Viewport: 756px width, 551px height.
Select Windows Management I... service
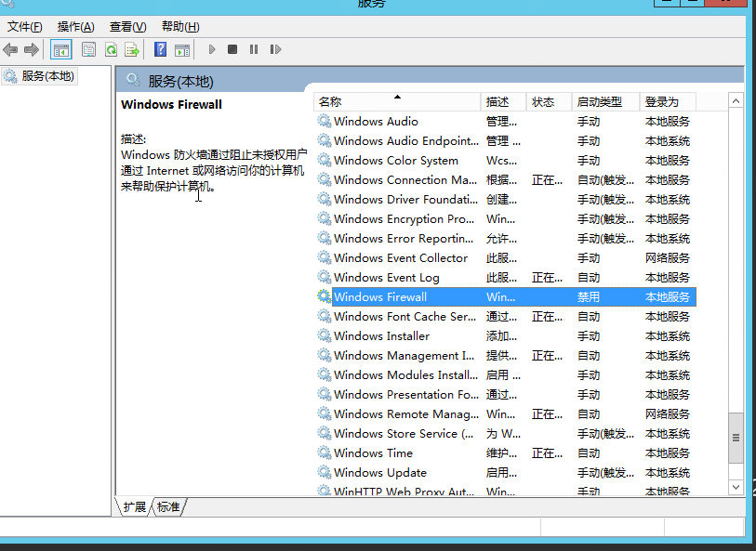click(506, 356)
